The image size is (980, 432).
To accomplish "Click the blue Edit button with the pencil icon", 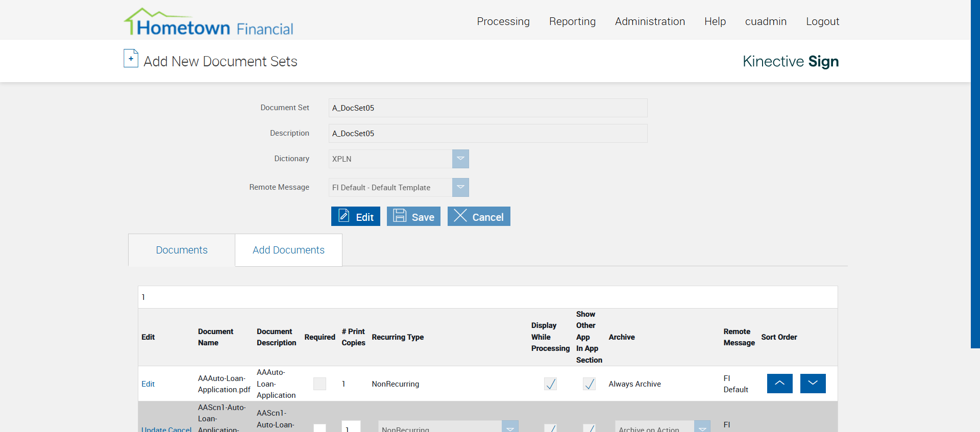I will [x=356, y=216].
